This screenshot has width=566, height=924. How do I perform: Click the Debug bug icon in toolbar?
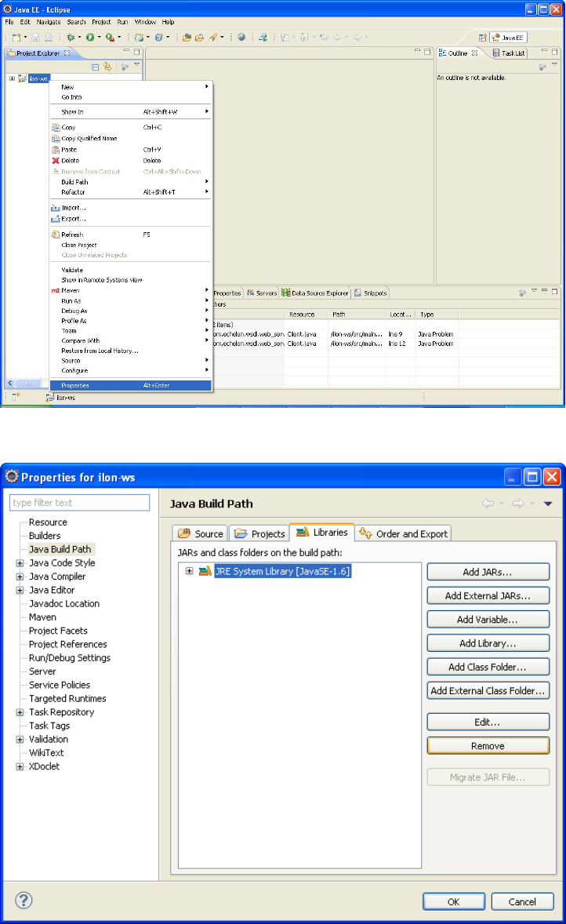tap(71, 37)
